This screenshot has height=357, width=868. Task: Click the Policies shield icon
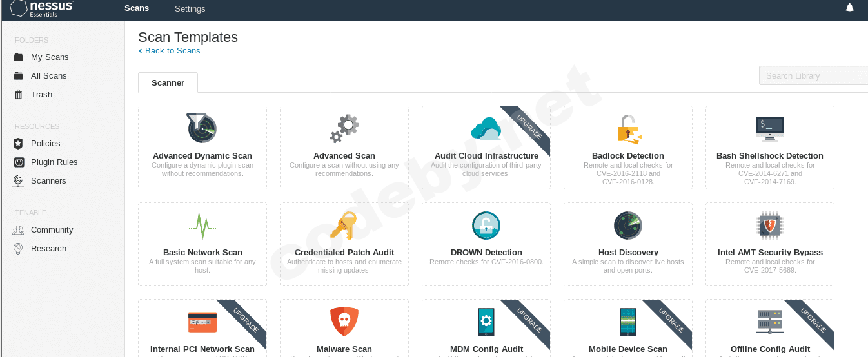click(19, 144)
